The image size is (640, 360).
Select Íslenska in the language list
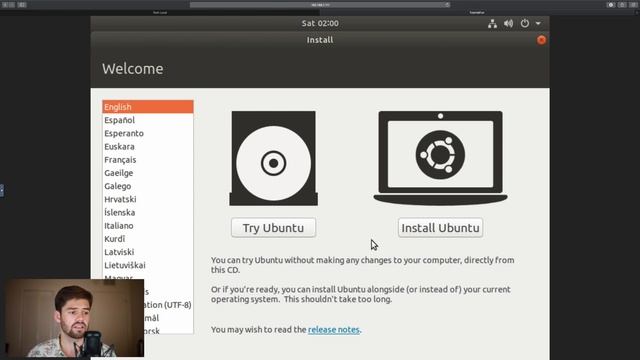148,213
